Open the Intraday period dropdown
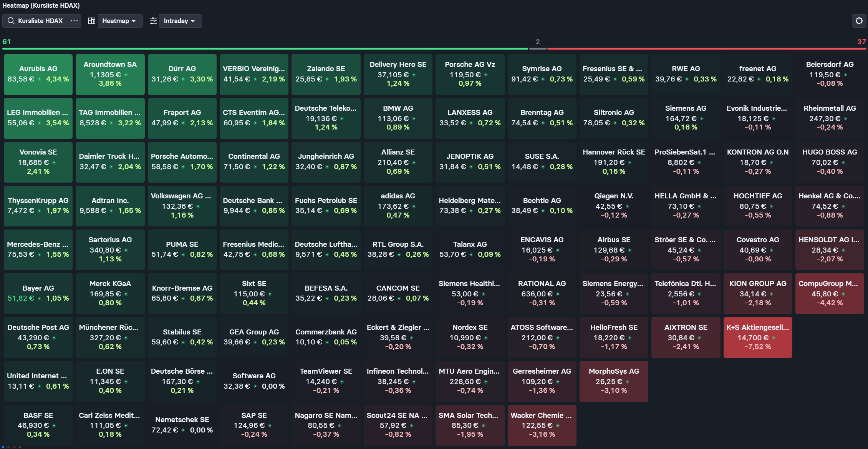 180,21
